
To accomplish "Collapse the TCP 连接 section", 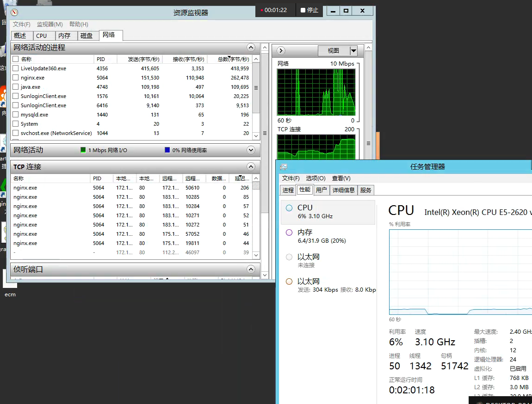I will (251, 166).
